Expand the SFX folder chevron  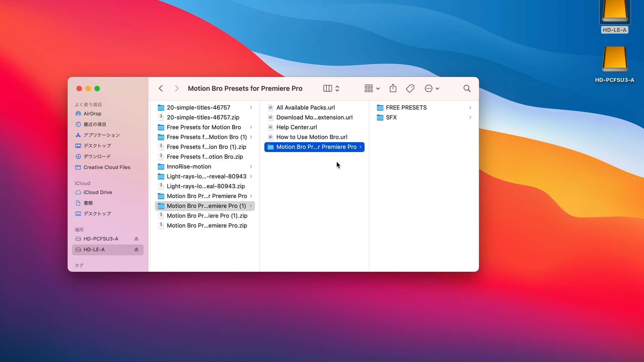click(470, 117)
